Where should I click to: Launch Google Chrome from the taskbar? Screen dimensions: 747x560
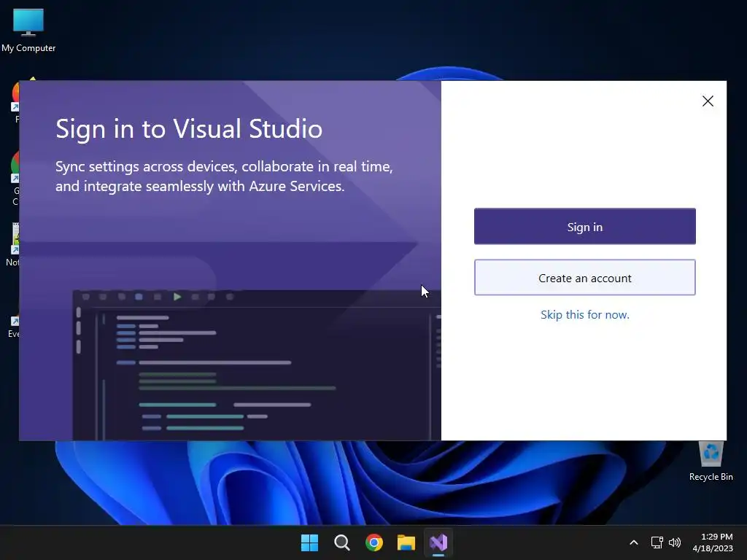coord(374,542)
